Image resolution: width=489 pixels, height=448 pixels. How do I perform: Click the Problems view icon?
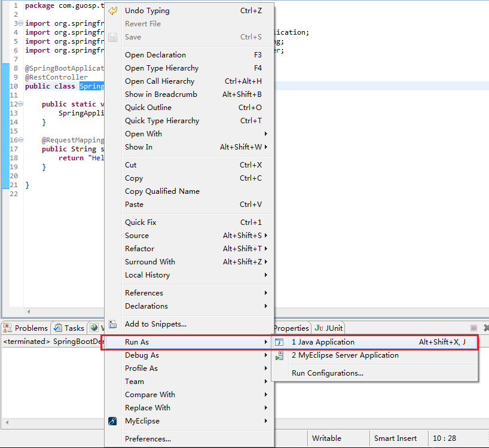[x=8, y=328]
